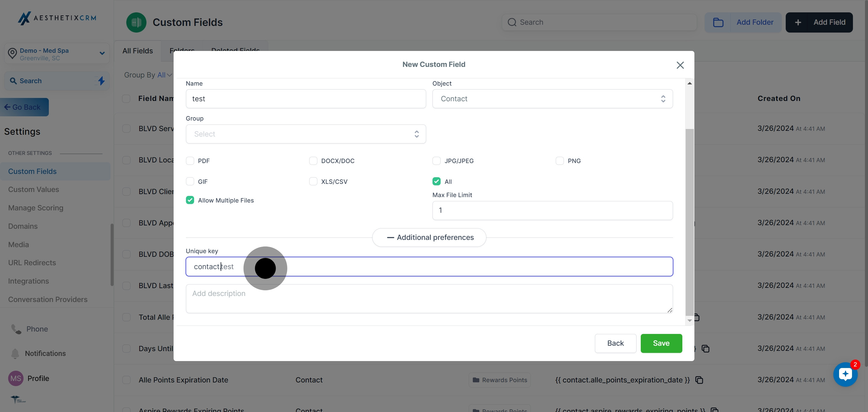Check the GIF checkbox
This screenshot has height=412, width=868.
pos(190,181)
